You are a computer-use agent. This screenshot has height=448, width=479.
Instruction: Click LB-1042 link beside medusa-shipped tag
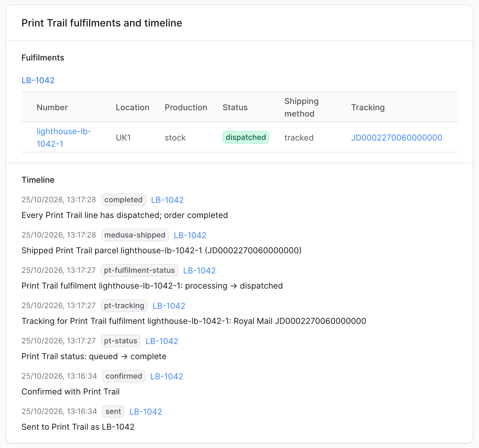click(x=190, y=235)
